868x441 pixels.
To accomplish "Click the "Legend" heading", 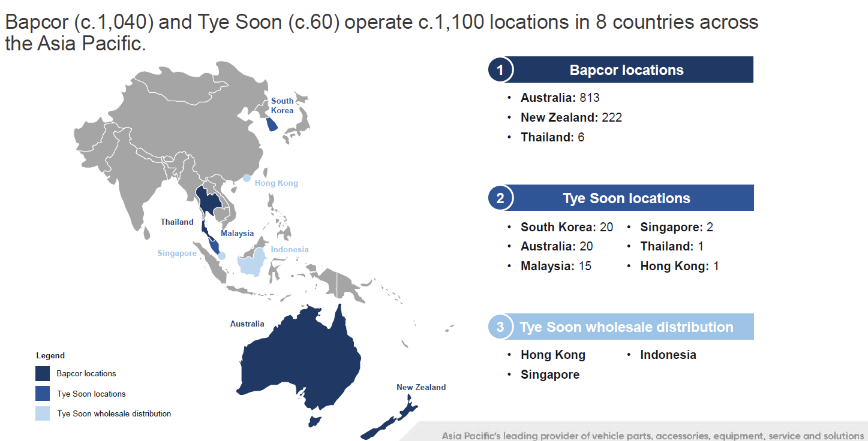I will point(50,355).
